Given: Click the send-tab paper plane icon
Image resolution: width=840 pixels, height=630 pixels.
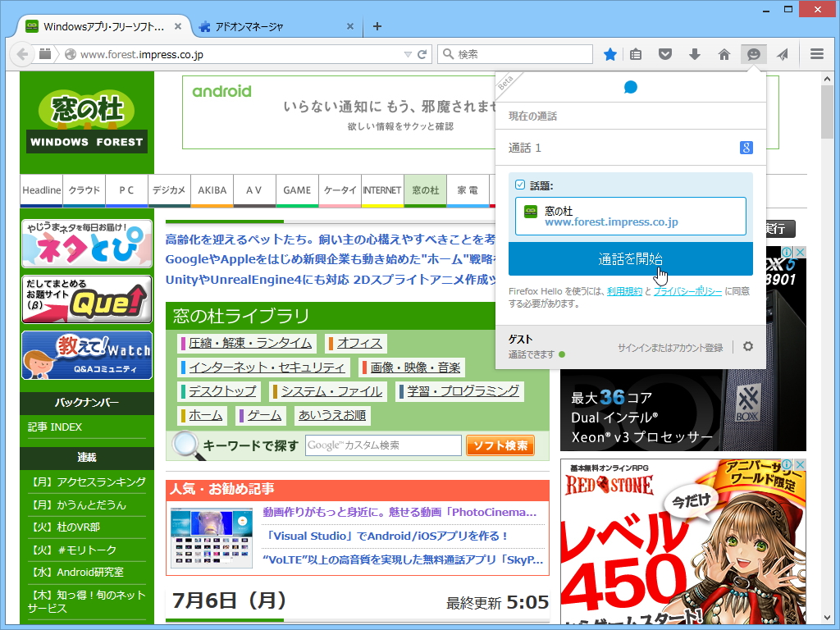Looking at the screenshot, I should pyautogui.click(x=783, y=54).
